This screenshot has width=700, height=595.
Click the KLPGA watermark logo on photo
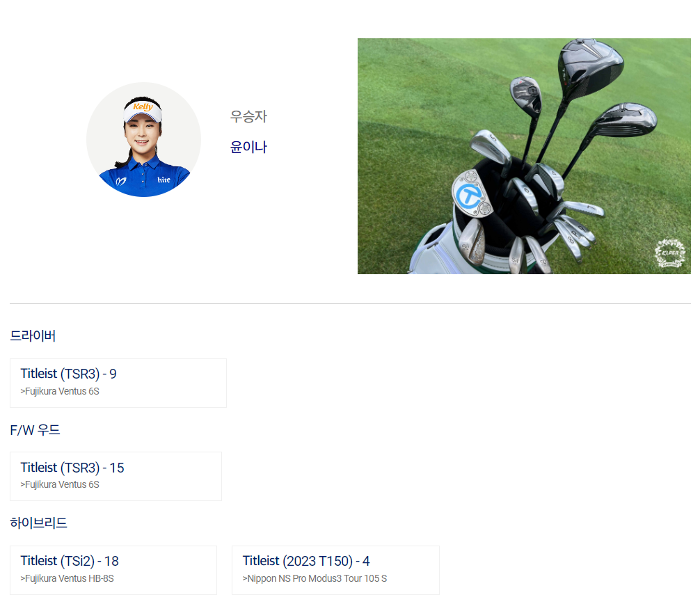[x=669, y=253]
